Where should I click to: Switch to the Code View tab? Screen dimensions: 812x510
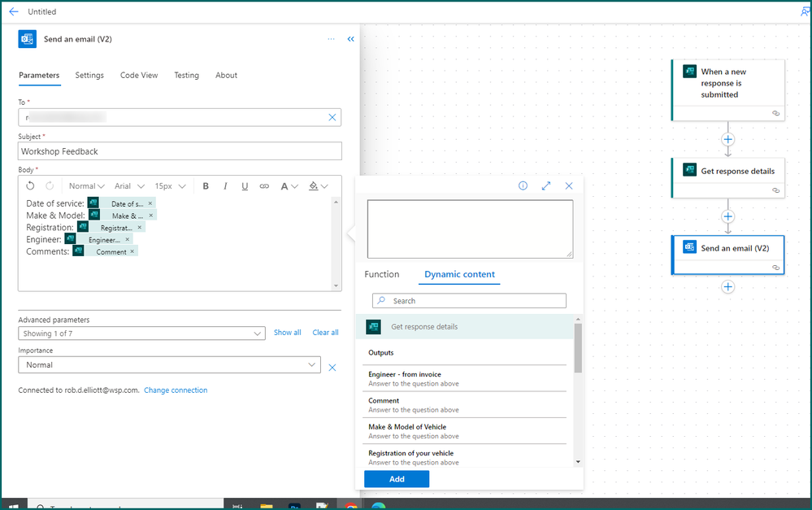[139, 75]
